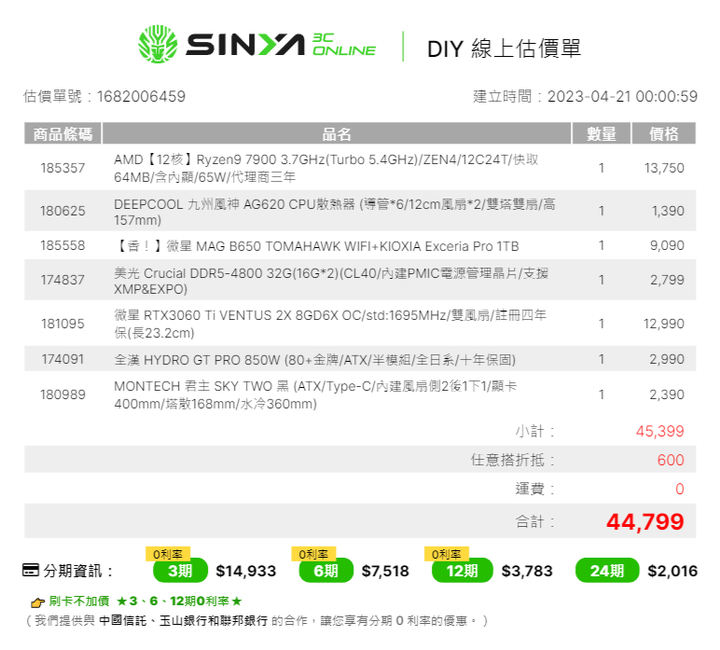Click the creation time 2023-04-21 00:00:59
Image resolution: width=720 pixels, height=650 pixels.
coord(622,96)
